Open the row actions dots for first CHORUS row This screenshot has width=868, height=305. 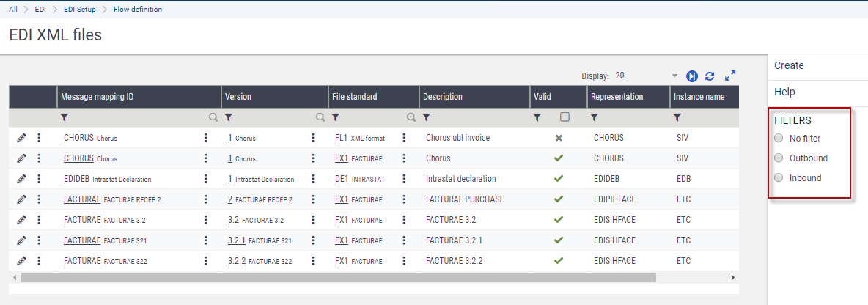pyautogui.click(x=39, y=138)
